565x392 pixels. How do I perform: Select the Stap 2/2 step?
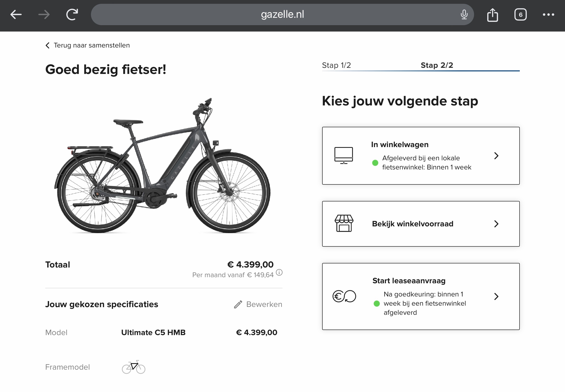coord(437,65)
